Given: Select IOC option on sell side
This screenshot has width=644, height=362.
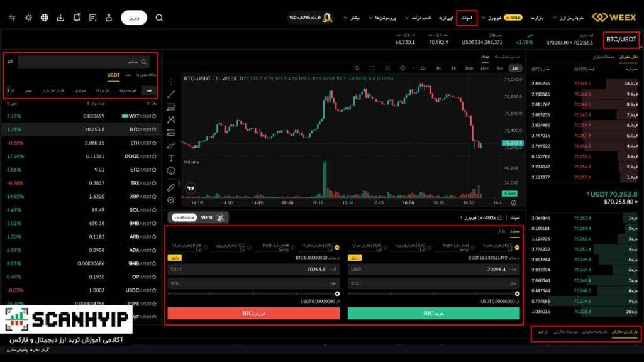Looking at the screenshot, I should tap(249, 247).
